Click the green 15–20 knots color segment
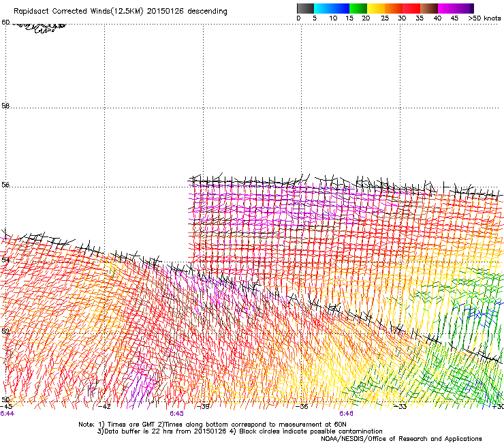 pyautogui.click(x=358, y=8)
